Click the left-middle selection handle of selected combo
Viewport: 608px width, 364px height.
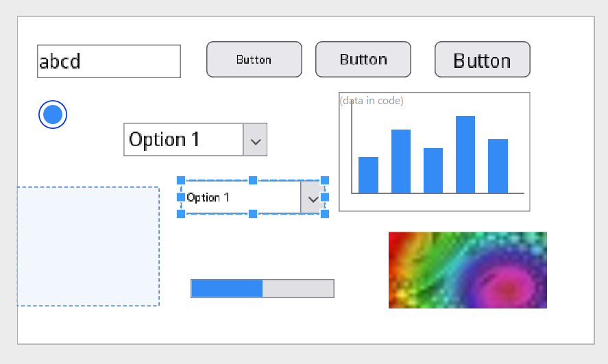pyautogui.click(x=181, y=197)
